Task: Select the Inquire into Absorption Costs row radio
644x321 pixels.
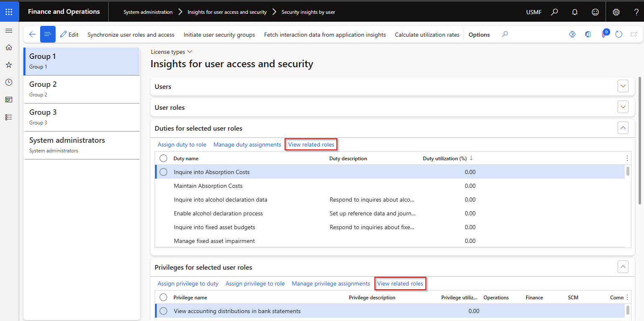Action: tap(163, 172)
